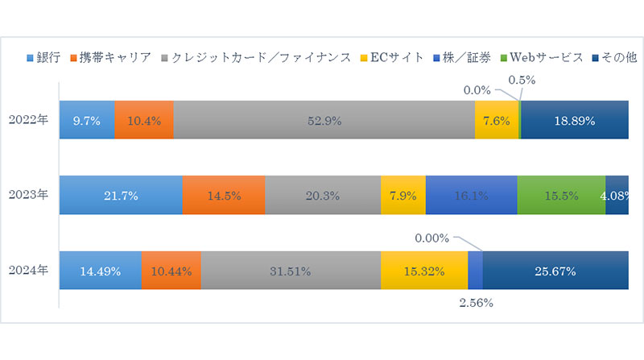Viewport: 644px width, 360px height.
Task: Click the 15.32% yellow segment in 2024
Action: [424, 271]
